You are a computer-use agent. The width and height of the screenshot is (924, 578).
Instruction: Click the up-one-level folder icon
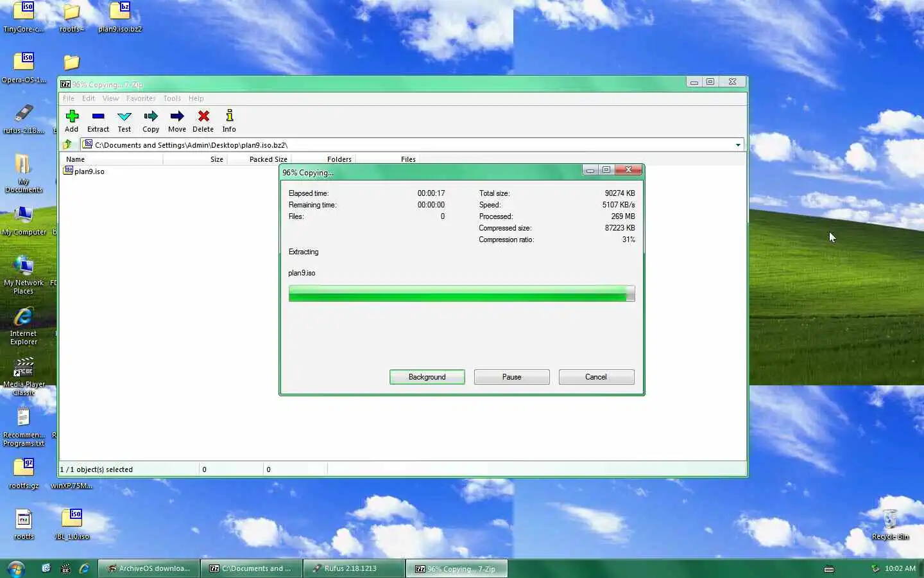tap(67, 144)
